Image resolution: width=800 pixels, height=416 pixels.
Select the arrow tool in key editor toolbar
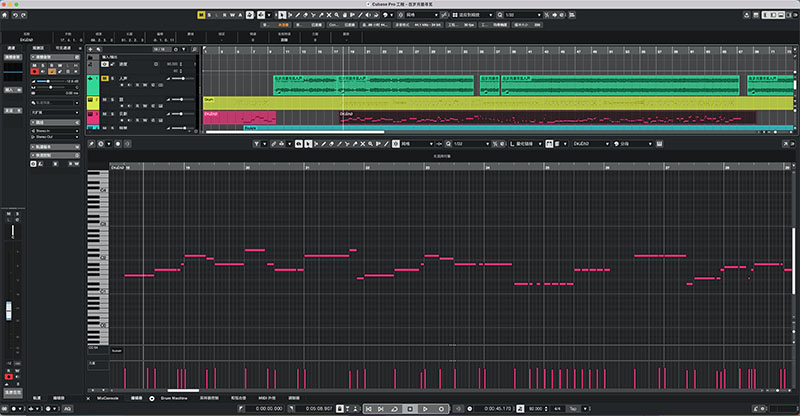coord(308,144)
